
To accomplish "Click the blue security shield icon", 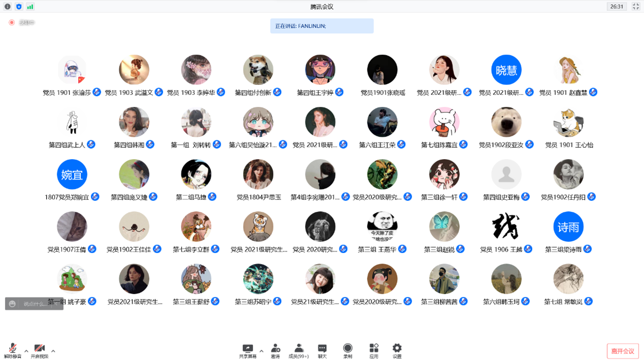I will point(19,7).
